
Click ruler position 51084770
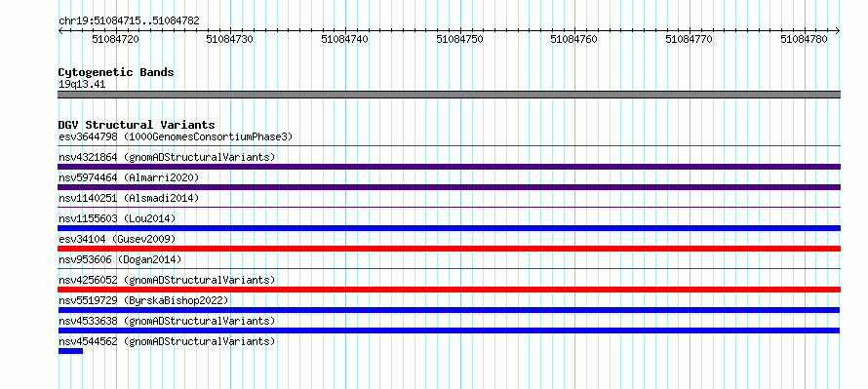690,39
